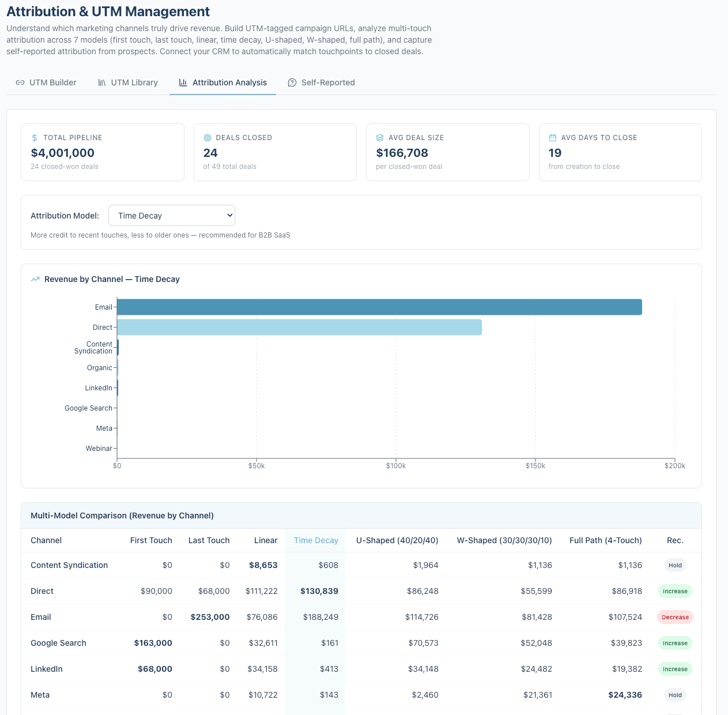Click the Email bar in the chart
This screenshot has height=715, width=728.
click(x=375, y=307)
